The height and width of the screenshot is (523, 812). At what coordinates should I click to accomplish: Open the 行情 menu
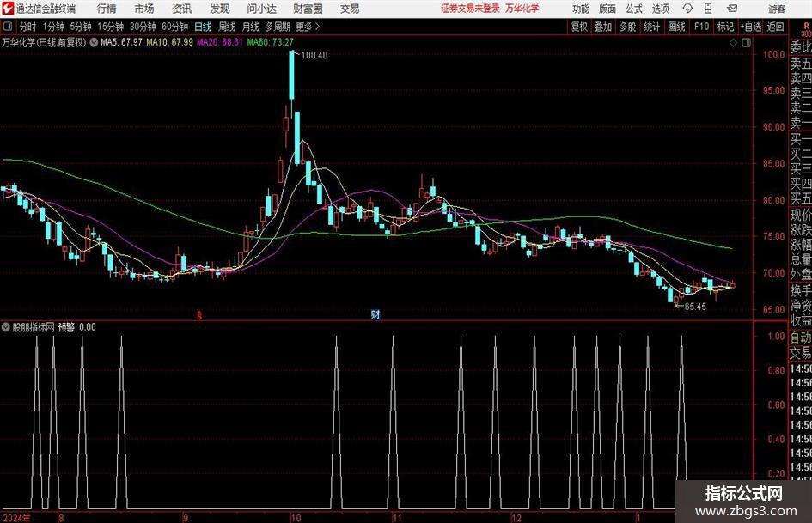107,9
